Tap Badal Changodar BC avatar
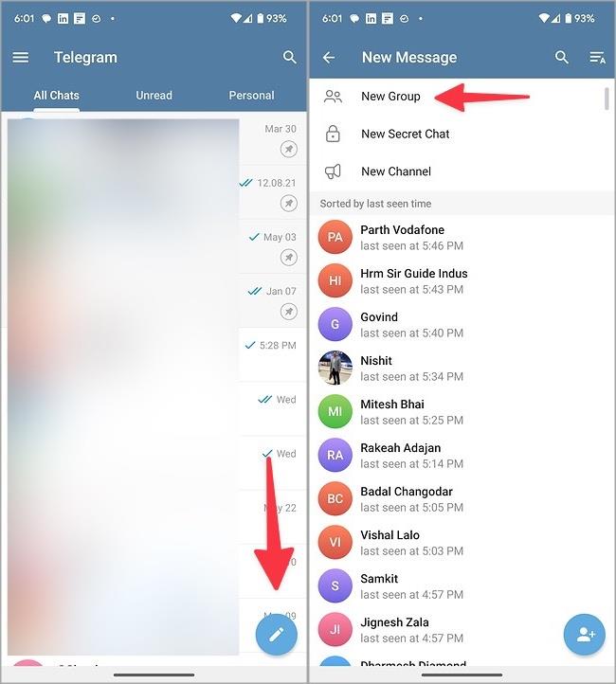 [335, 498]
